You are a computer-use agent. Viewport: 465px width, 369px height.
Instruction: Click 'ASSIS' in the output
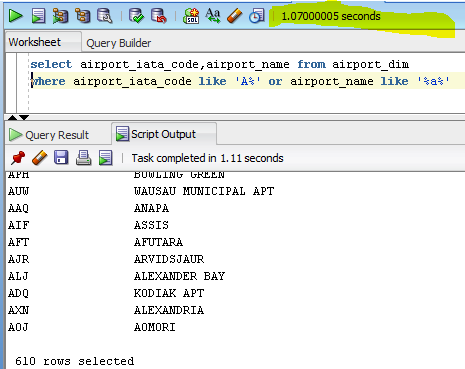[x=151, y=225]
